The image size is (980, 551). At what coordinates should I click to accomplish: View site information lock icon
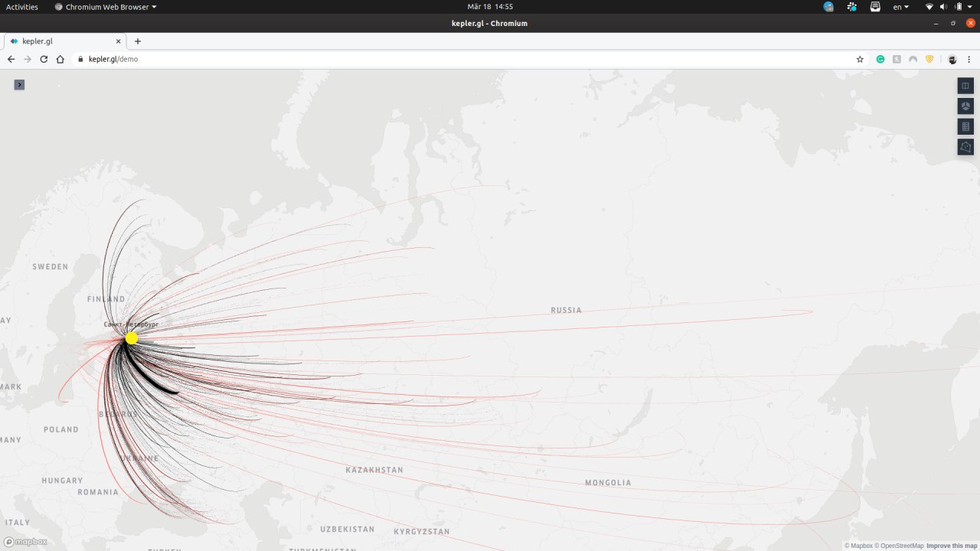pyautogui.click(x=80, y=59)
